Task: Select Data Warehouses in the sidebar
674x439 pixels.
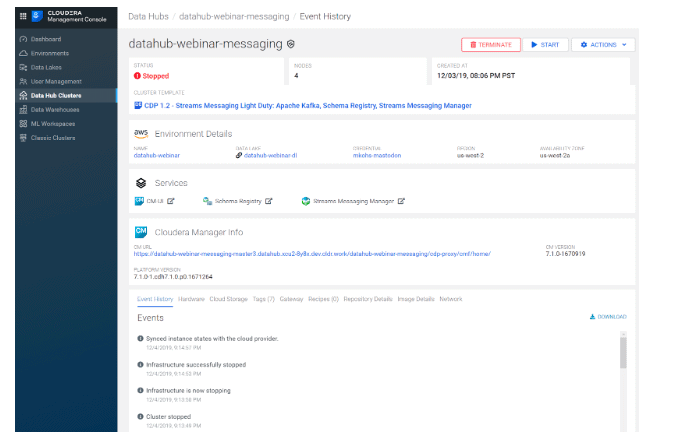Action: click(x=23, y=110)
